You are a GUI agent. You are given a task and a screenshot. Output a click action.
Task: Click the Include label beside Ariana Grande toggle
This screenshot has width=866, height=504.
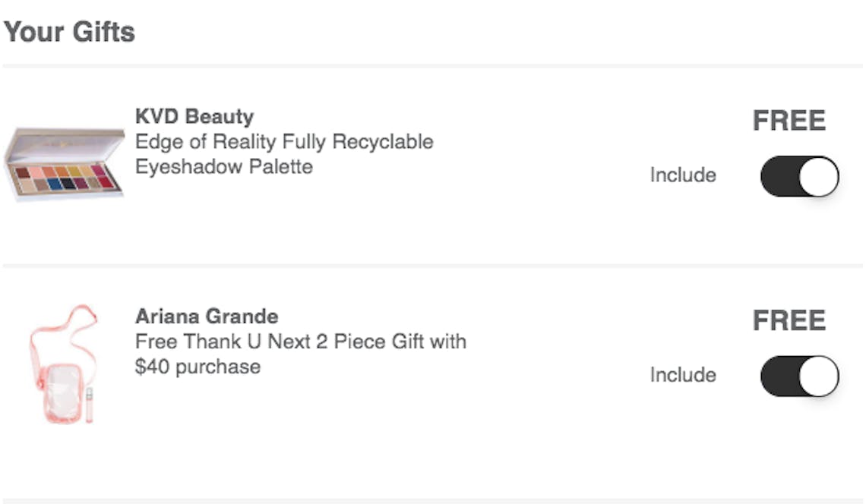(x=683, y=375)
